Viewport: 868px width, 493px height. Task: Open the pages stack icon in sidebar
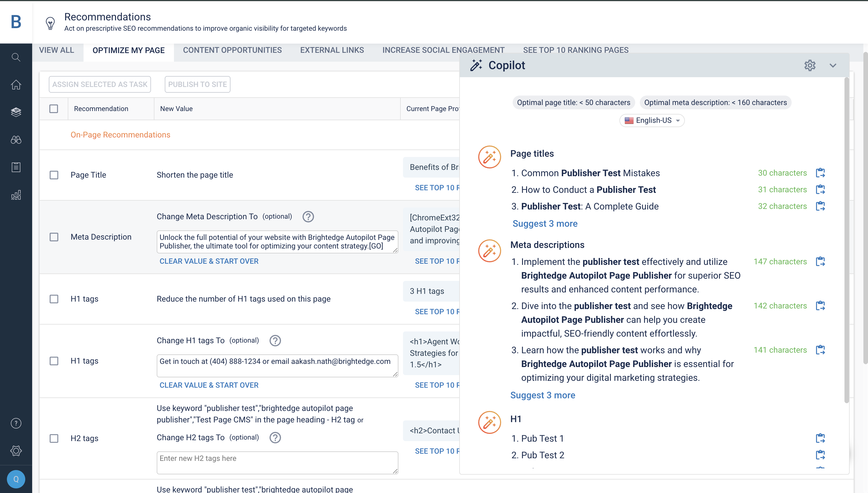(x=16, y=112)
